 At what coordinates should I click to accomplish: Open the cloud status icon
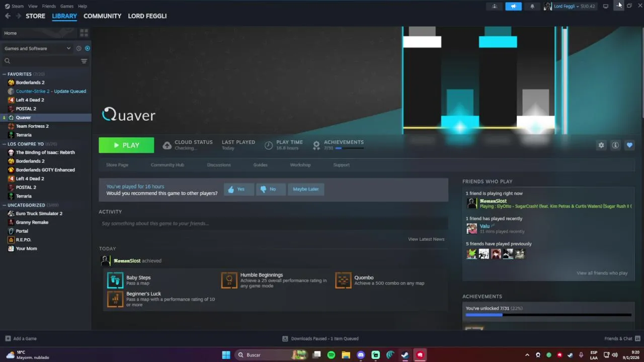167,145
